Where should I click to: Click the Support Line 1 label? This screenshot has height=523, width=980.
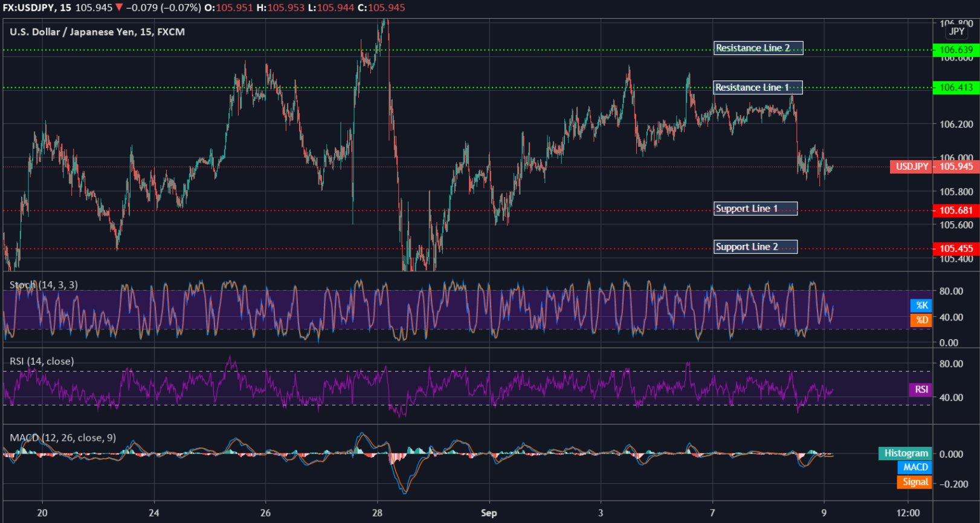(x=755, y=209)
